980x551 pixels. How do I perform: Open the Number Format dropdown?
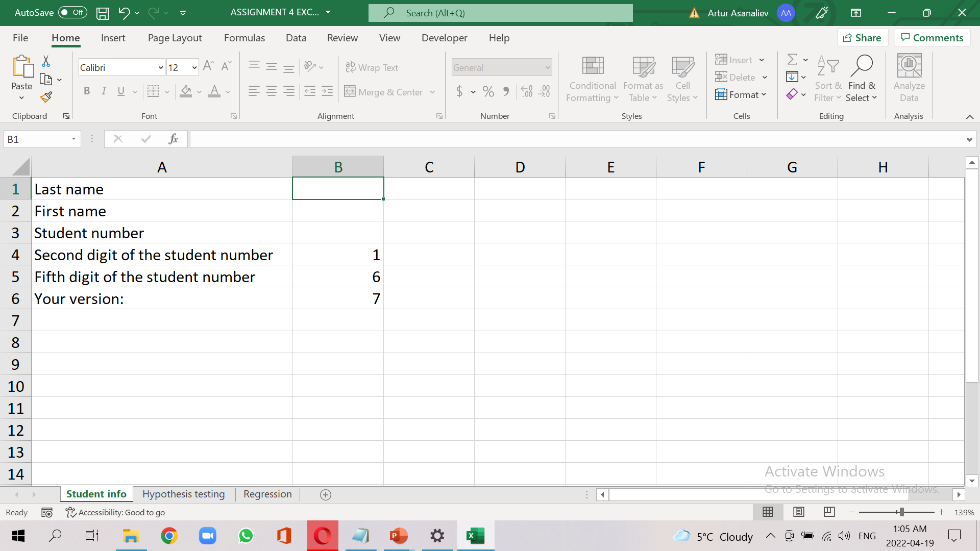pos(547,67)
